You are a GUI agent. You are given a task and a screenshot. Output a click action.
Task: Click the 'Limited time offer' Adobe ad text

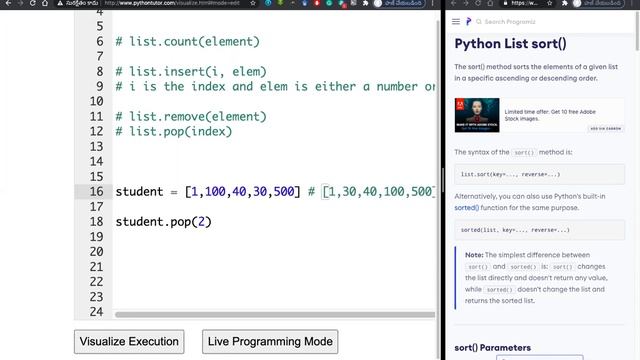pyautogui.click(x=550, y=115)
